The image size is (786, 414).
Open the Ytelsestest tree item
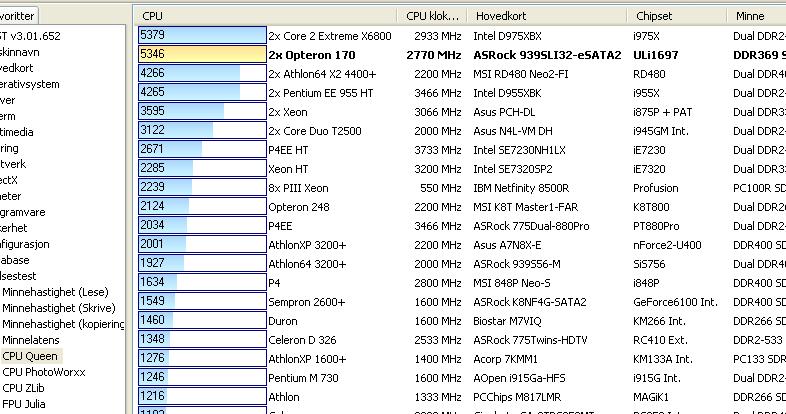click(x=18, y=276)
